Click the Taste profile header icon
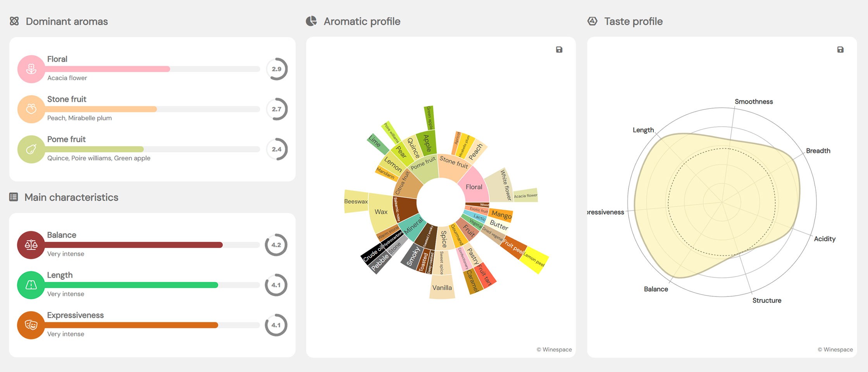This screenshot has width=868, height=372. click(592, 21)
